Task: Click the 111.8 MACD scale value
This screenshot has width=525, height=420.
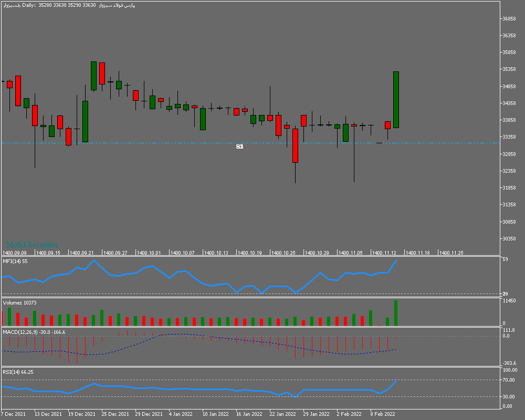Action: (x=509, y=330)
